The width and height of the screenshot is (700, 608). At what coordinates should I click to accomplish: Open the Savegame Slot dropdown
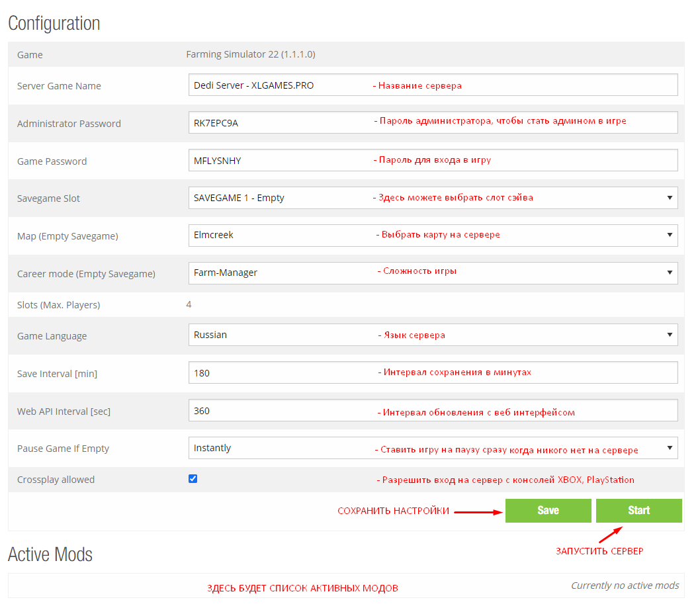pos(433,198)
